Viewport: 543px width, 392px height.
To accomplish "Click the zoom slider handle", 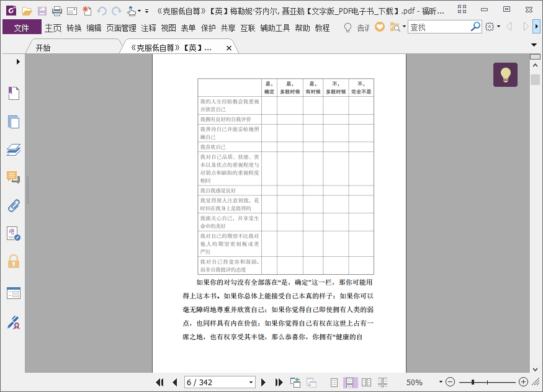I will click(473, 382).
